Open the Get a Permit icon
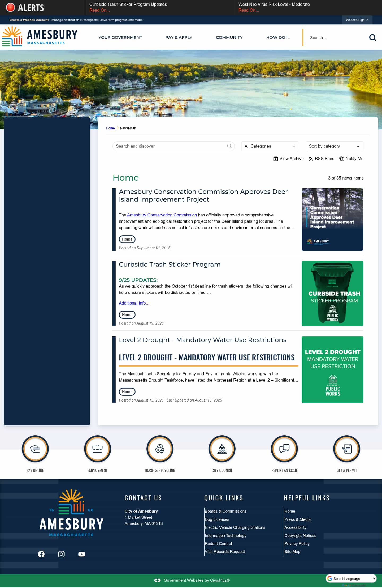 tap(347, 449)
